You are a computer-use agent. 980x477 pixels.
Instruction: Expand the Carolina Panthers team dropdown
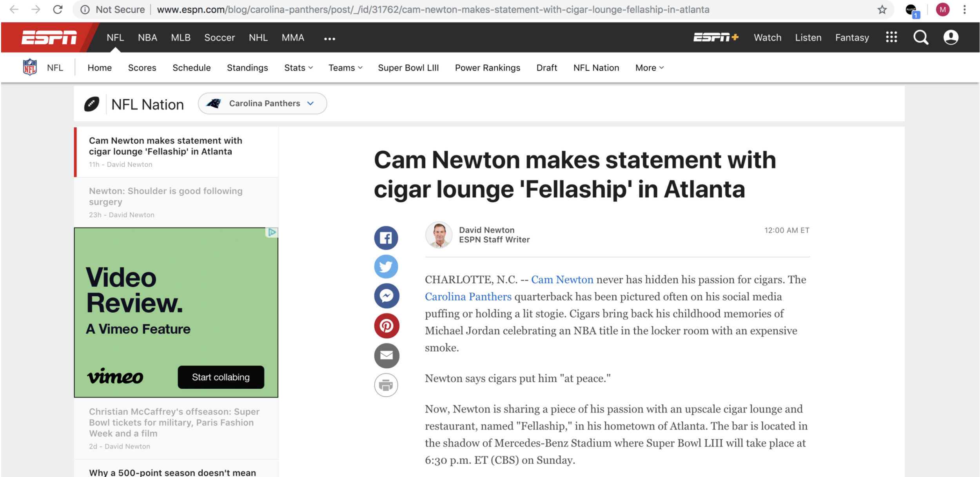[x=262, y=104]
